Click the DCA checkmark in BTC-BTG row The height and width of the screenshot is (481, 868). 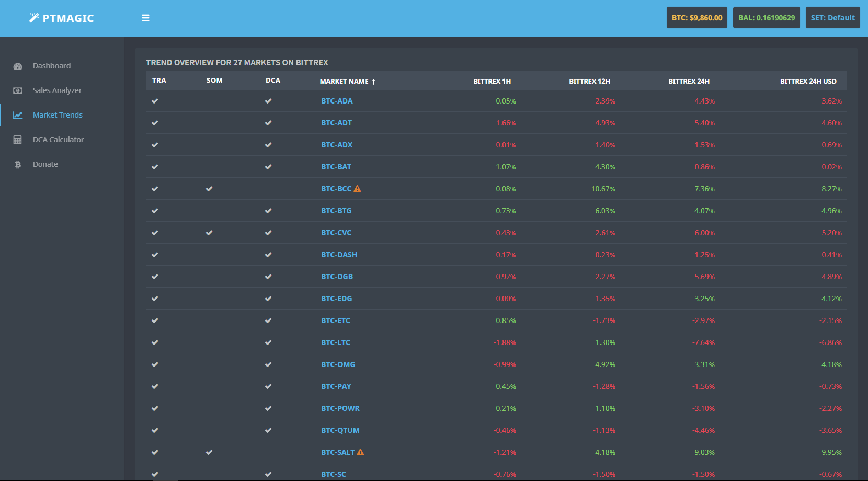point(268,211)
